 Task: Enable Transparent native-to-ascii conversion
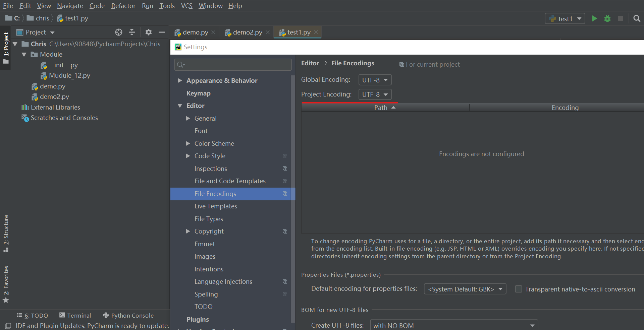pyautogui.click(x=519, y=289)
